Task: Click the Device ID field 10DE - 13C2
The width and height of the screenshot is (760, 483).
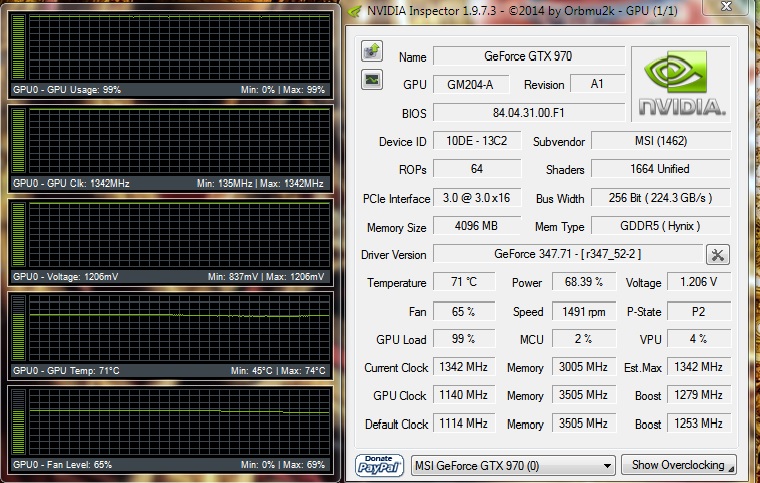Action: (x=477, y=141)
